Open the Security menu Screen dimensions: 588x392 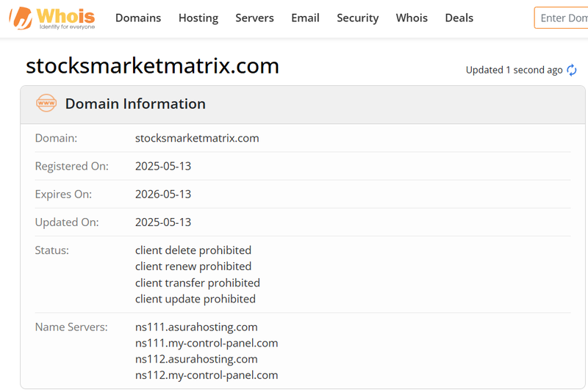[358, 18]
